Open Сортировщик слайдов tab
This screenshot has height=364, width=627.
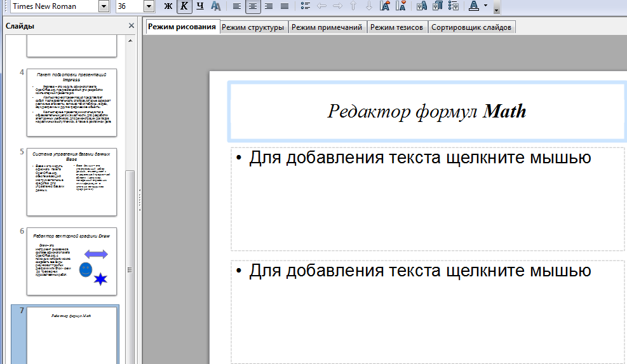click(x=471, y=27)
